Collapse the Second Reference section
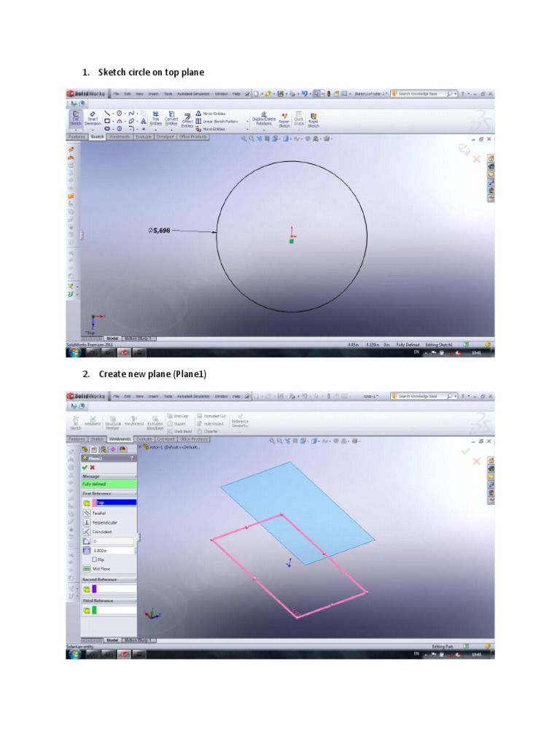Screen dimensions: 560x747 click(135, 579)
